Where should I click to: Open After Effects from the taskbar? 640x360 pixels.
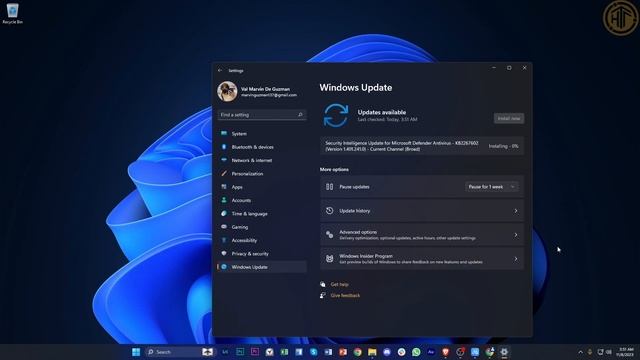tap(431, 352)
